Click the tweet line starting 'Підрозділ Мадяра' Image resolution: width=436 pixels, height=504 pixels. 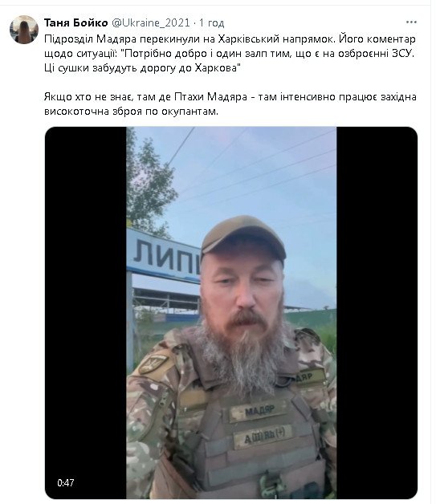(230, 39)
